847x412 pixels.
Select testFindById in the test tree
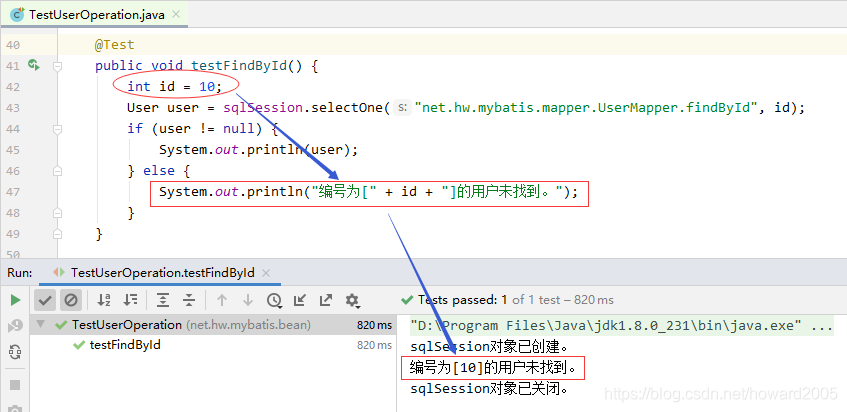[125, 345]
